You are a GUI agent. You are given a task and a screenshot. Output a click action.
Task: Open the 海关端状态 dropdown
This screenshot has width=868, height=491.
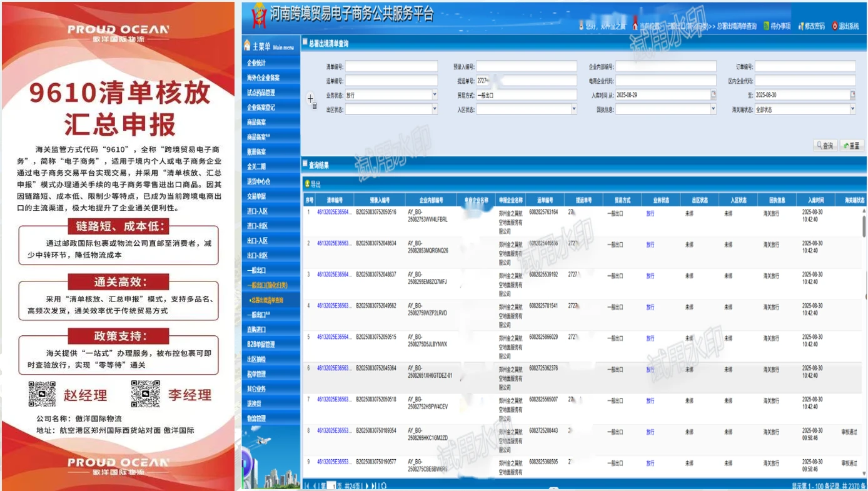click(852, 109)
